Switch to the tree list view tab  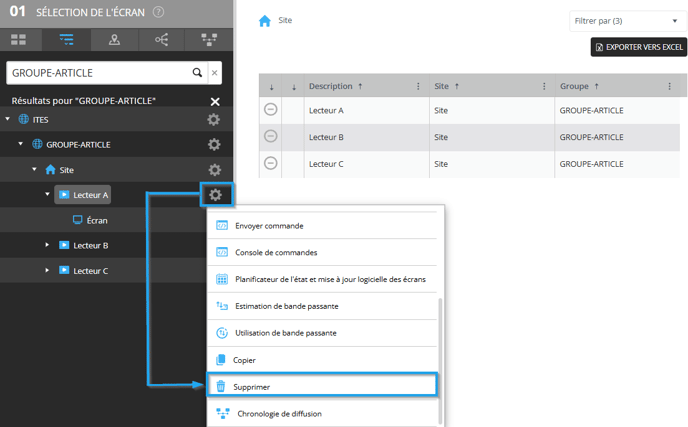pos(66,40)
